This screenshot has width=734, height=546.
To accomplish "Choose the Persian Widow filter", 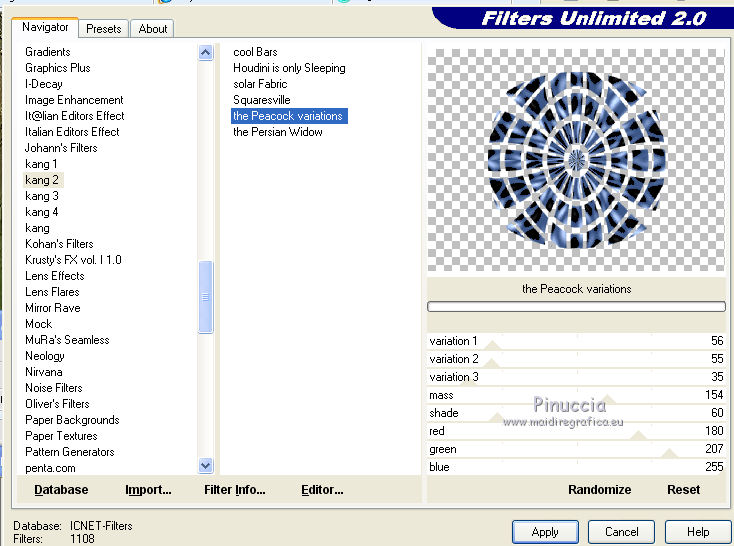I will click(x=278, y=132).
